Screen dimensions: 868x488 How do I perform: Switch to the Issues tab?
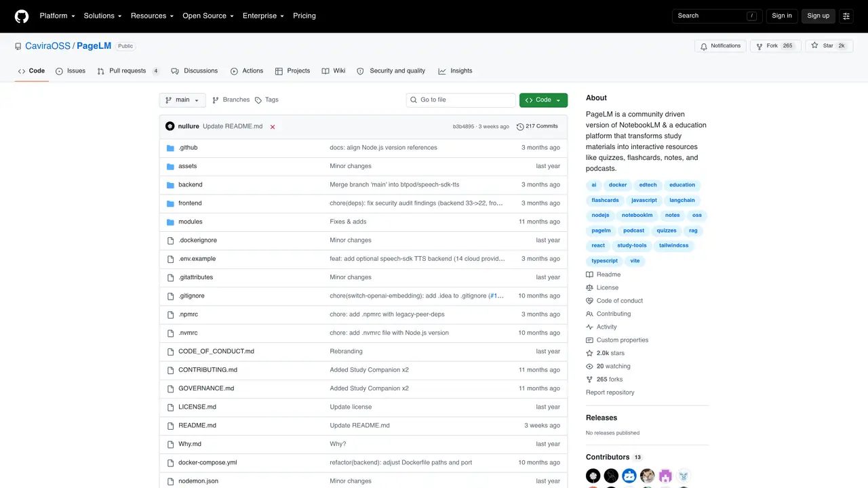tap(71, 71)
